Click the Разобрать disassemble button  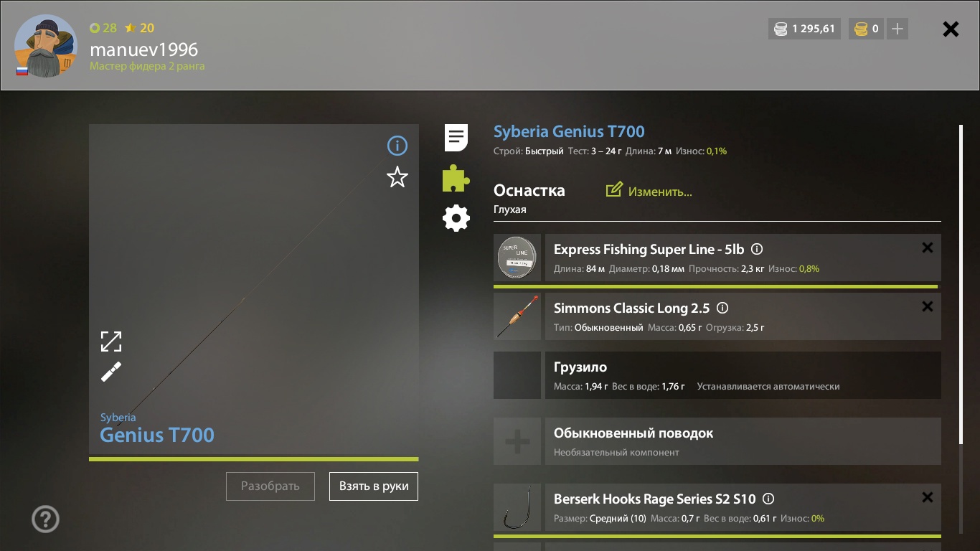coord(270,486)
